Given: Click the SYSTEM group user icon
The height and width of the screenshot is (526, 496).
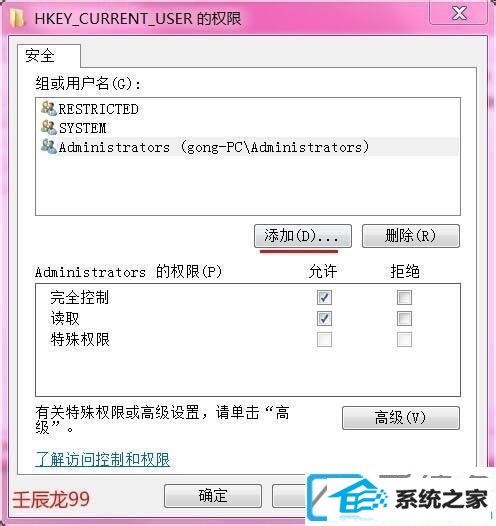Looking at the screenshot, I should pos(49,128).
